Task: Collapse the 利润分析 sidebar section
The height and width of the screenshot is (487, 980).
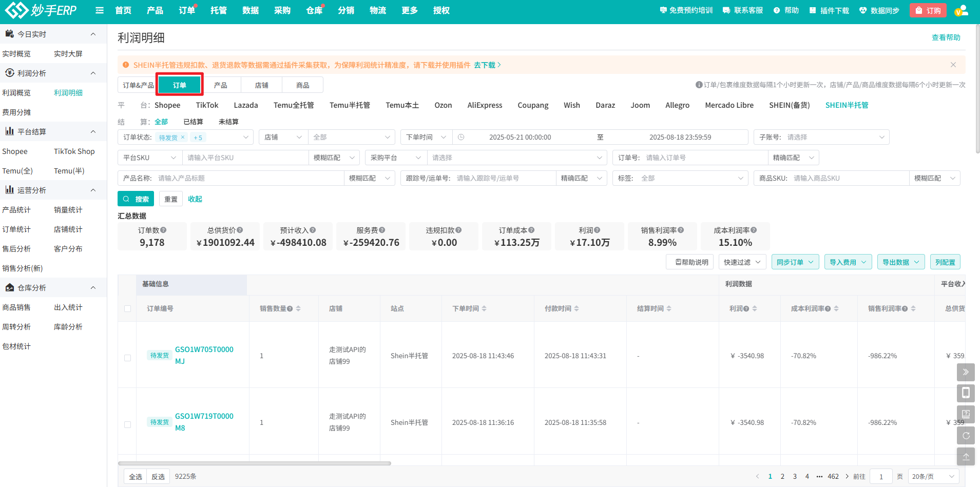Action: click(93, 73)
